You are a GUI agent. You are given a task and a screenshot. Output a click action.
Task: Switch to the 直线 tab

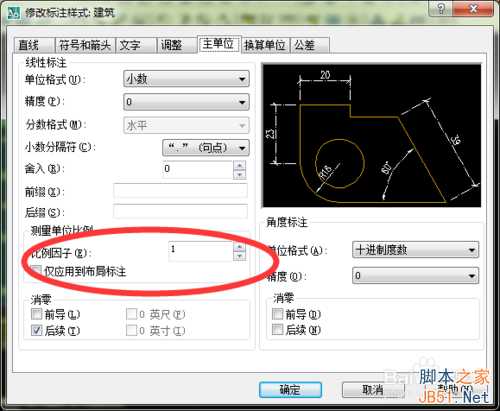click(34, 45)
